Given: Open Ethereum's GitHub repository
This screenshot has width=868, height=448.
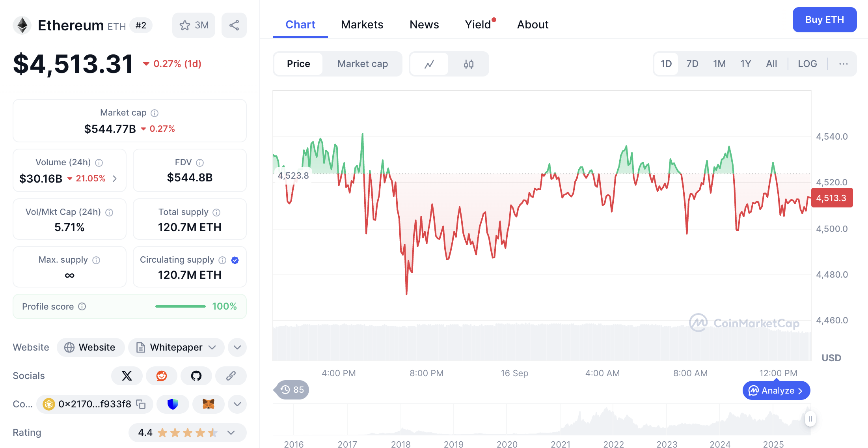Looking at the screenshot, I should [196, 376].
